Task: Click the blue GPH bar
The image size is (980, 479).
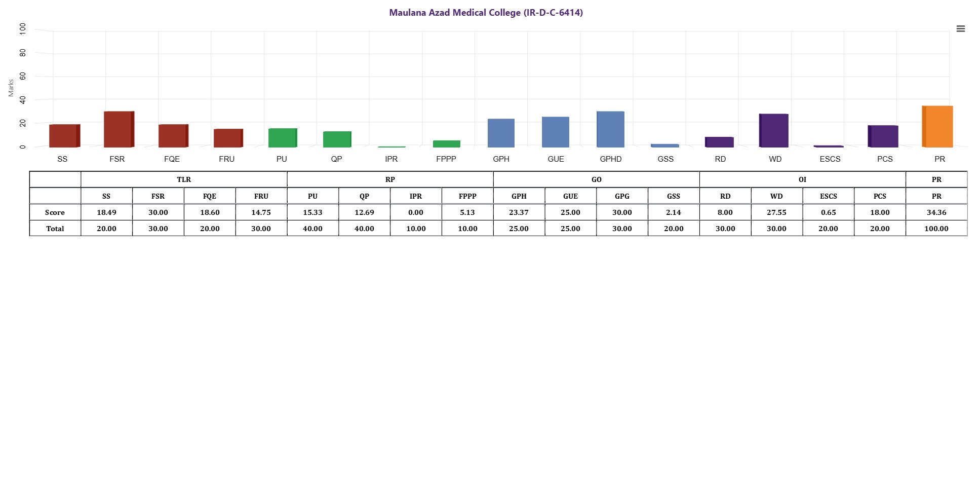Action: point(501,133)
